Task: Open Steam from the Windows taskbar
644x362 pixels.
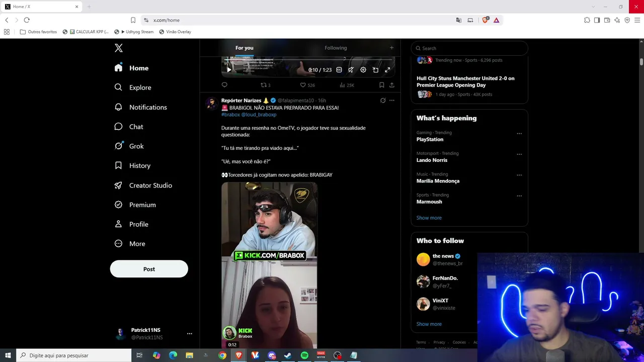Action: pos(288,355)
